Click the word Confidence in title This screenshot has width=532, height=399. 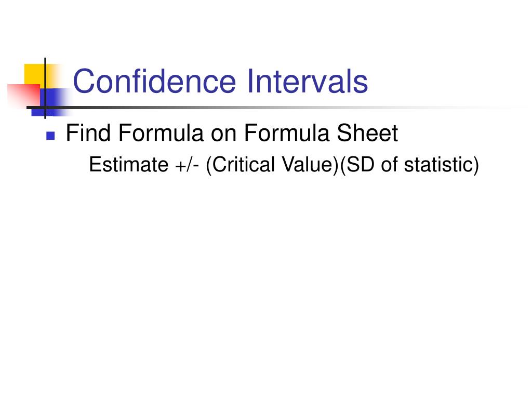click(154, 81)
